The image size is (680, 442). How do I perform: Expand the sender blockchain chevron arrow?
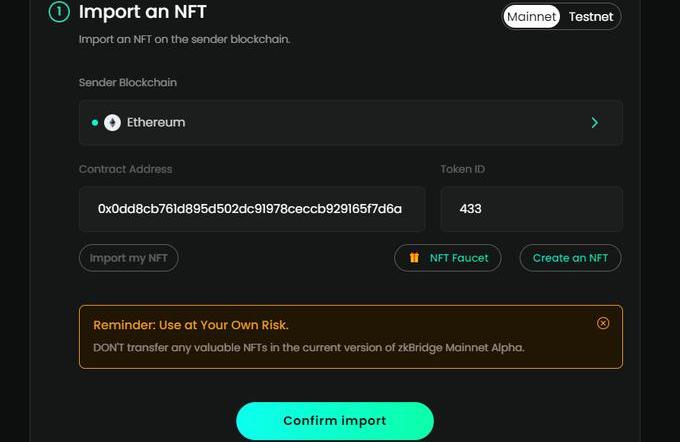click(595, 123)
